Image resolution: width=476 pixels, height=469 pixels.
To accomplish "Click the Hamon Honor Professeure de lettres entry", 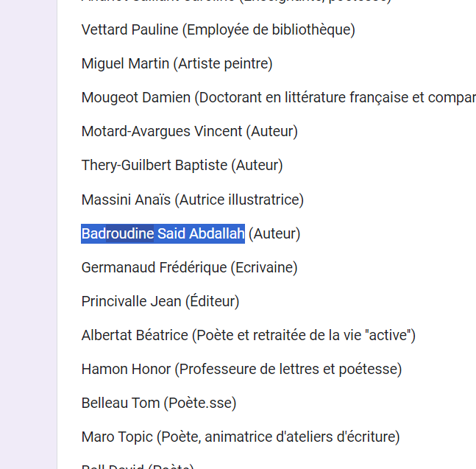I will pyautogui.click(x=241, y=370).
